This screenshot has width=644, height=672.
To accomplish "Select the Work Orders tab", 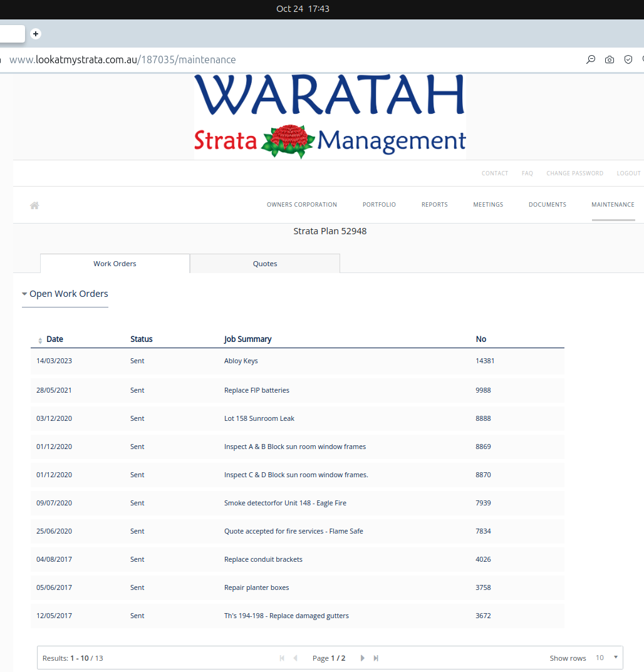I will click(x=115, y=264).
